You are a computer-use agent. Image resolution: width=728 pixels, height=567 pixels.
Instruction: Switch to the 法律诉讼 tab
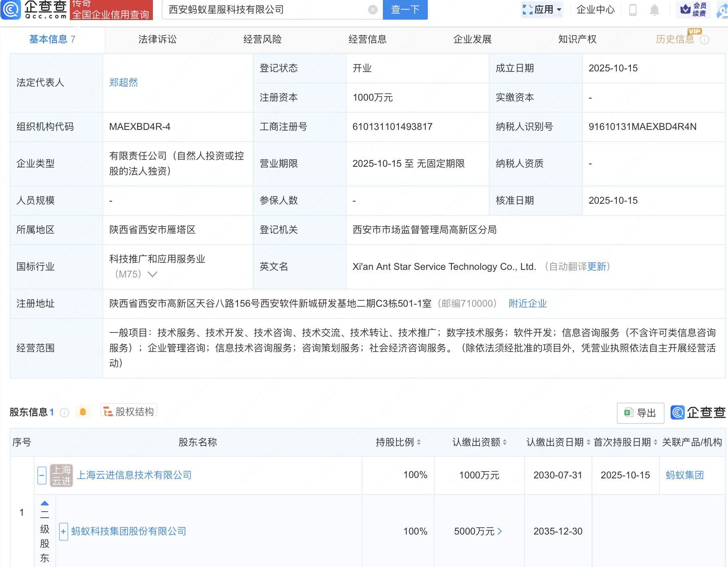(x=157, y=39)
